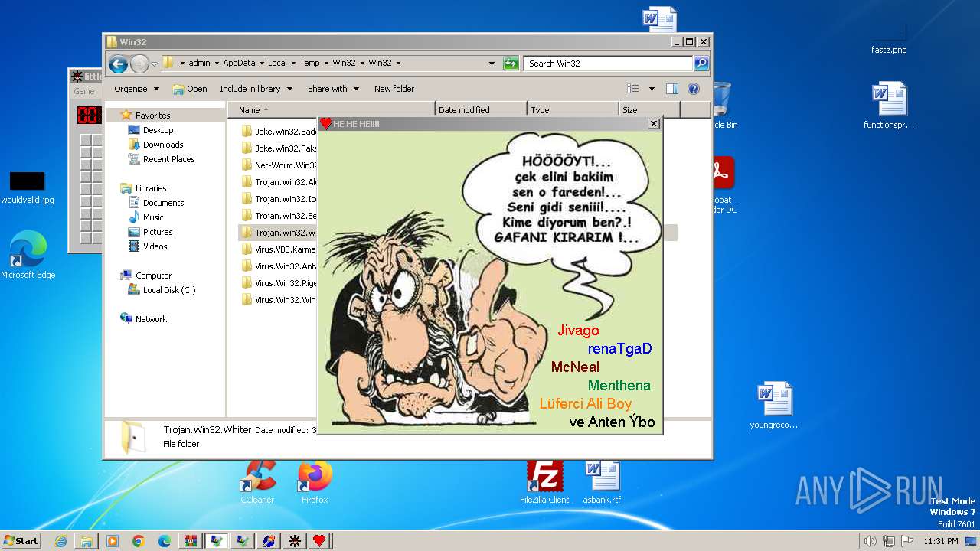Open the Organize menu

(136, 89)
